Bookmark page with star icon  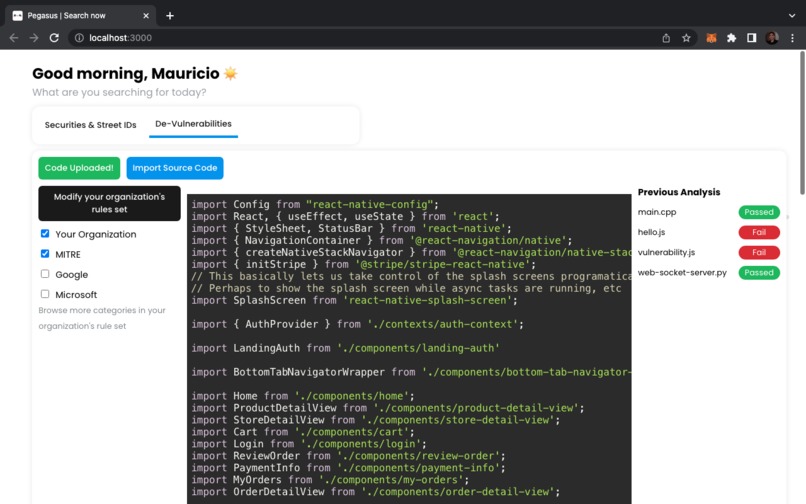click(686, 38)
